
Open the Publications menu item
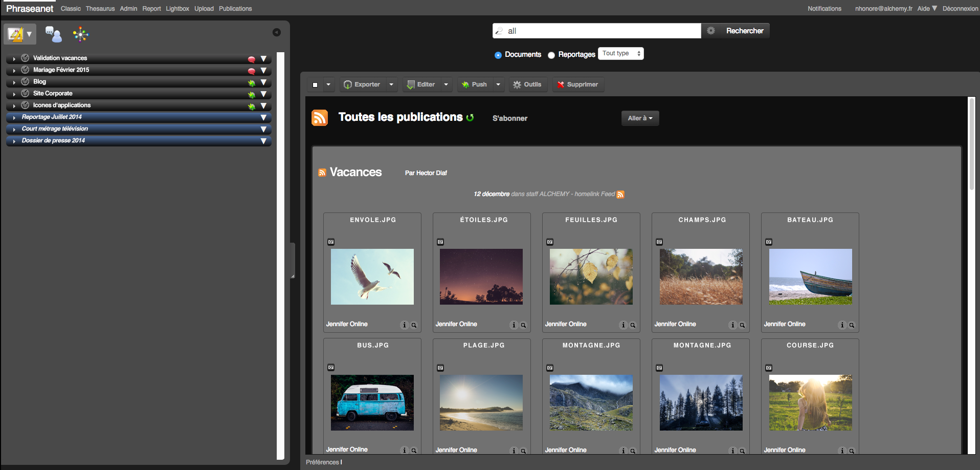235,9
